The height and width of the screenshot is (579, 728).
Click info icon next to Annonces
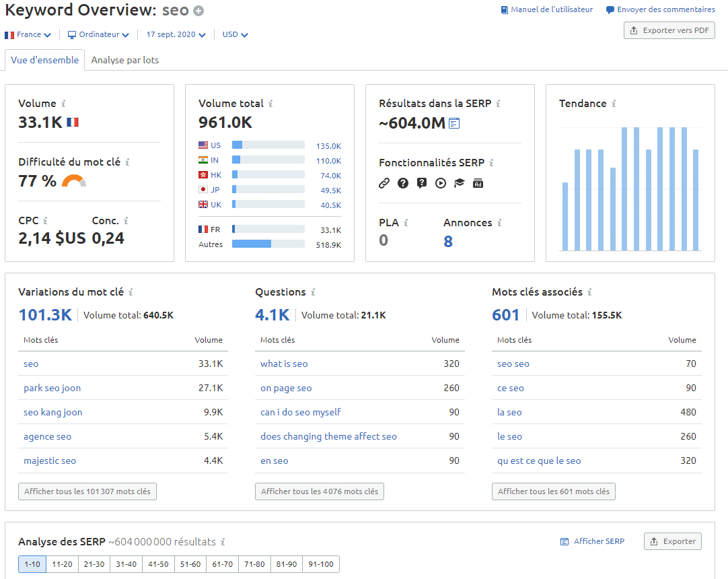pyautogui.click(x=499, y=223)
